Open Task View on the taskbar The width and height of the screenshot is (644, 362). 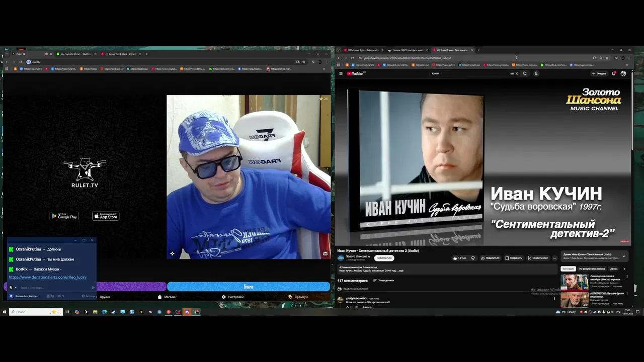tap(67, 312)
